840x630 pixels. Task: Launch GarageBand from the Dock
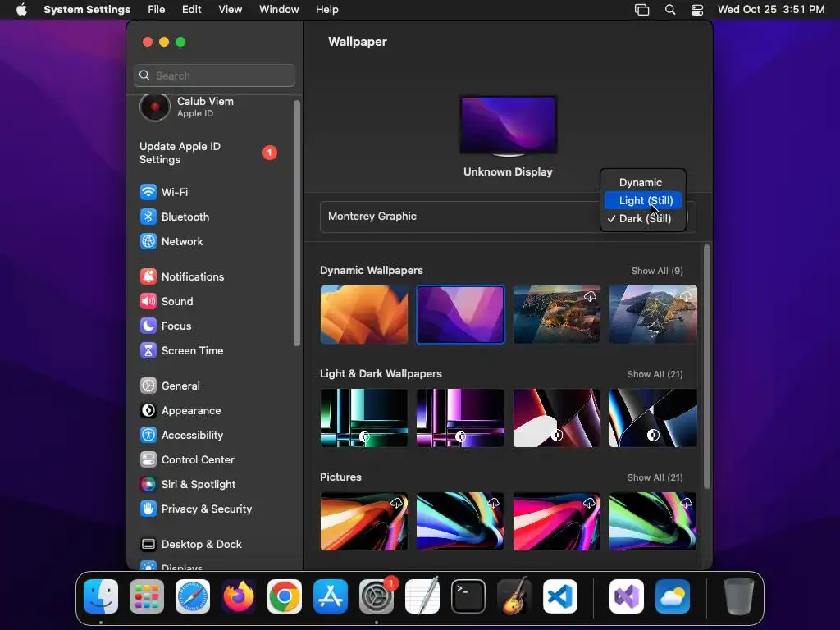[x=514, y=596]
